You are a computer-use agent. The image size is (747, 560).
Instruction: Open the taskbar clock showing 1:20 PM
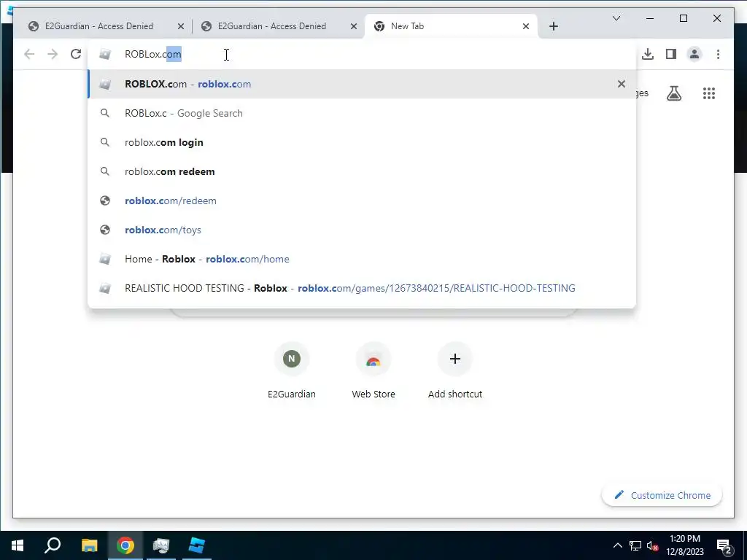click(x=684, y=545)
